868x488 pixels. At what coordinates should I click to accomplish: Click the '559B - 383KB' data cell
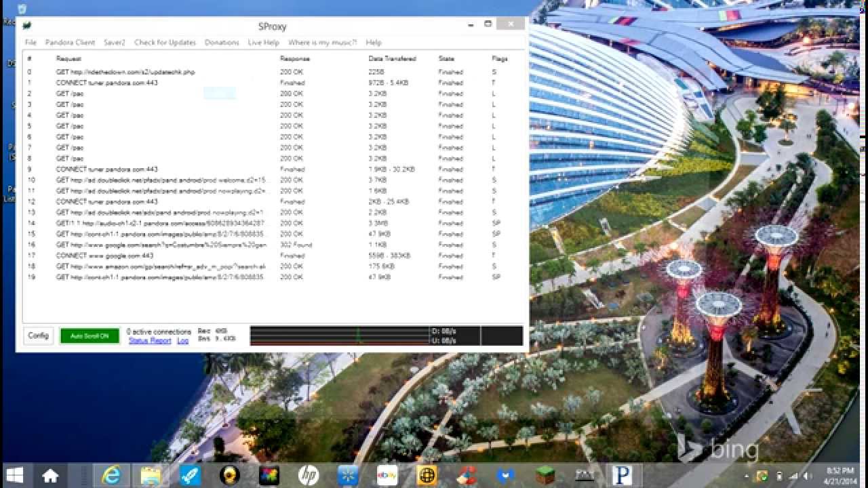coord(389,256)
